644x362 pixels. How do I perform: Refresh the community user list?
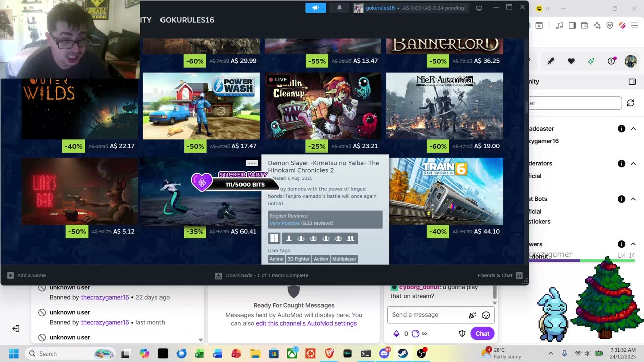[x=631, y=103]
